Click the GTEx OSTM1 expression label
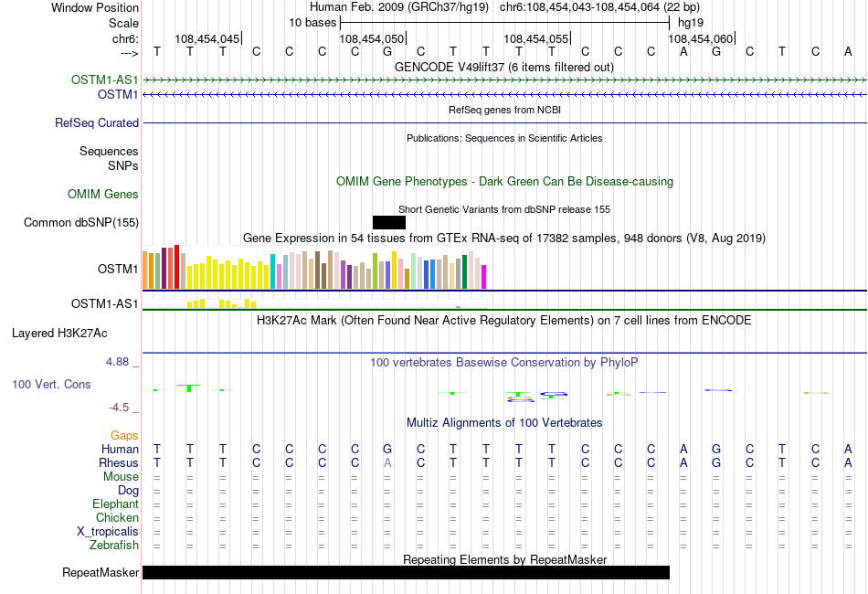 click(x=118, y=269)
